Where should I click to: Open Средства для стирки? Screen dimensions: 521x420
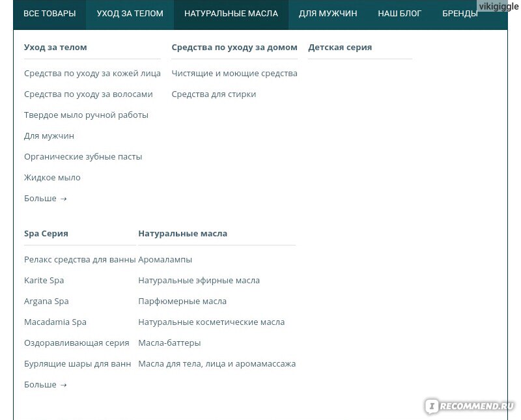214,94
